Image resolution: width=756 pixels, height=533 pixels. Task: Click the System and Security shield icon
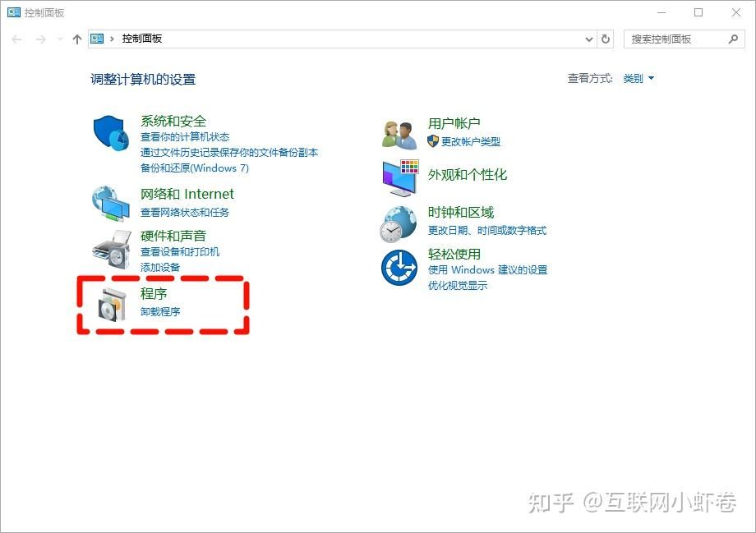click(110, 132)
